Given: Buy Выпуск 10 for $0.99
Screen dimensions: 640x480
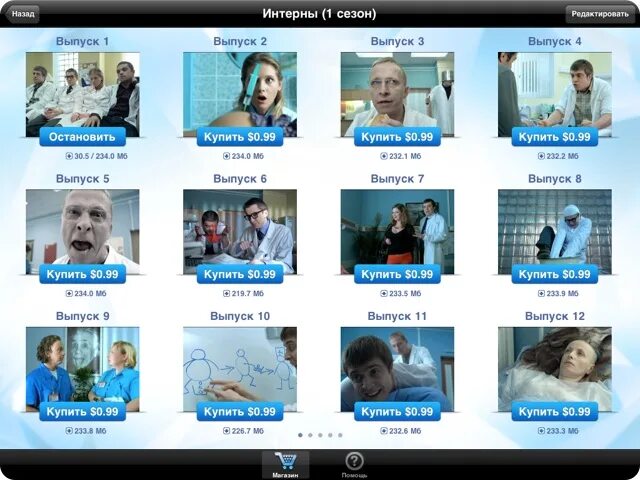Looking at the screenshot, I should click(x=240, y=411).
